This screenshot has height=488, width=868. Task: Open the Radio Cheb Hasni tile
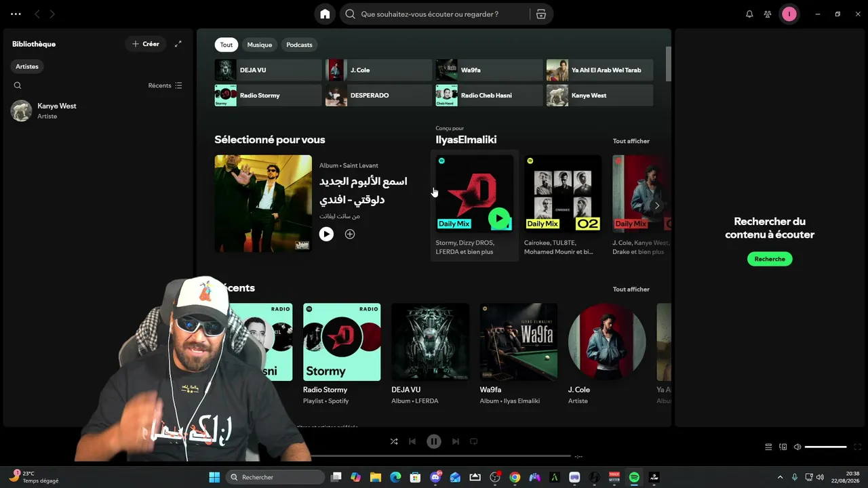[x=489, y=96]
